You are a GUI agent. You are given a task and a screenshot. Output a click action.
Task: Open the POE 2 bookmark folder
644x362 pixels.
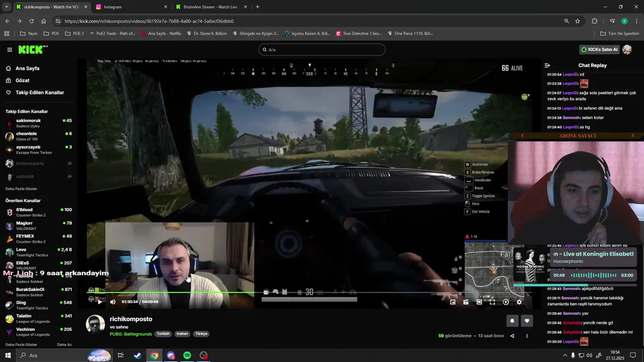[74, 34]
